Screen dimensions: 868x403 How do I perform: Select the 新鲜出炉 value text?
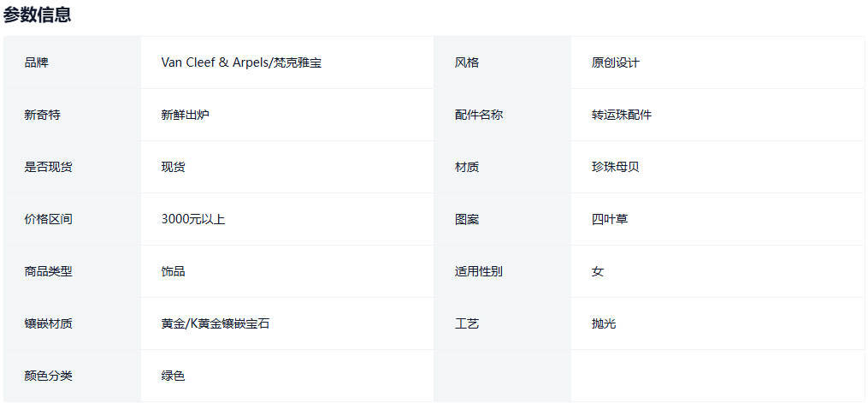185,115
